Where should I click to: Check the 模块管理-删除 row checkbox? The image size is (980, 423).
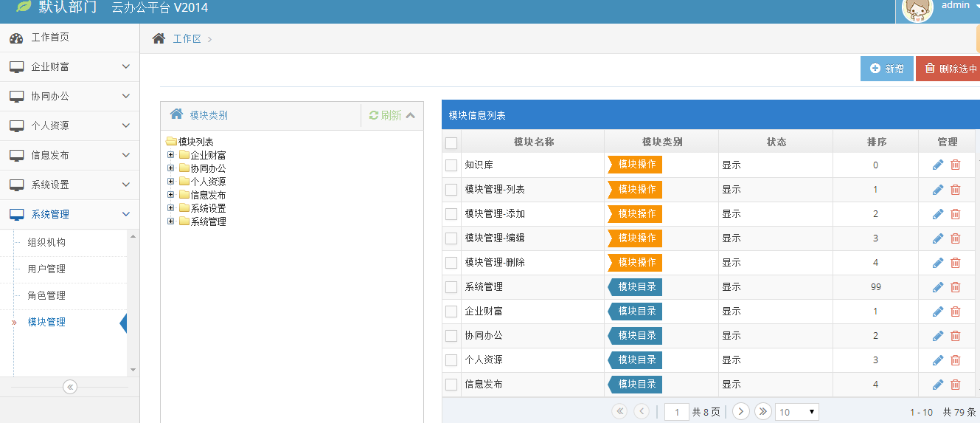pos(451,263)
